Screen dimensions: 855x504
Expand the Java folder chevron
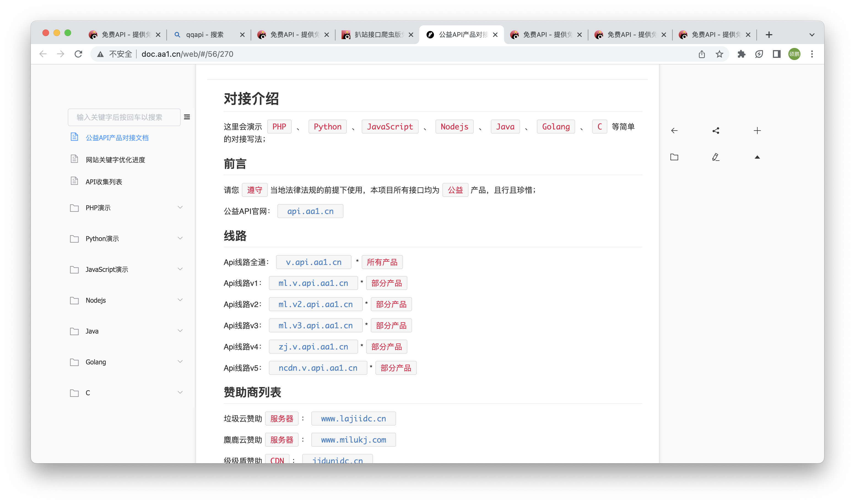point(180,331)
